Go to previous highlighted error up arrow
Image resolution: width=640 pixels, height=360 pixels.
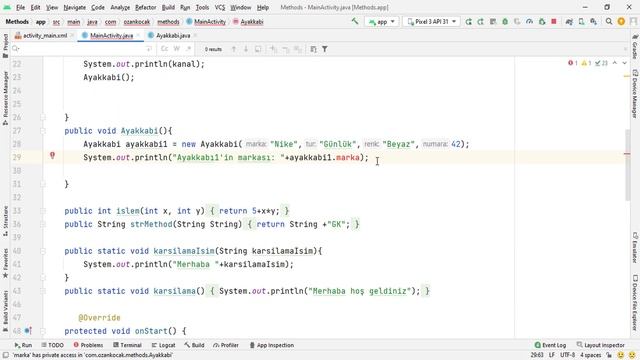615,63
